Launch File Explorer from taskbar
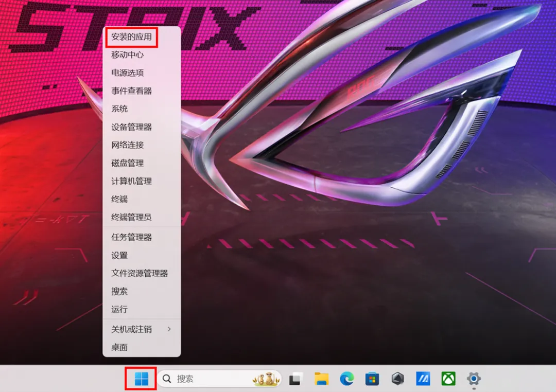This screenshot has height=392, width=556. click(321, 379)
